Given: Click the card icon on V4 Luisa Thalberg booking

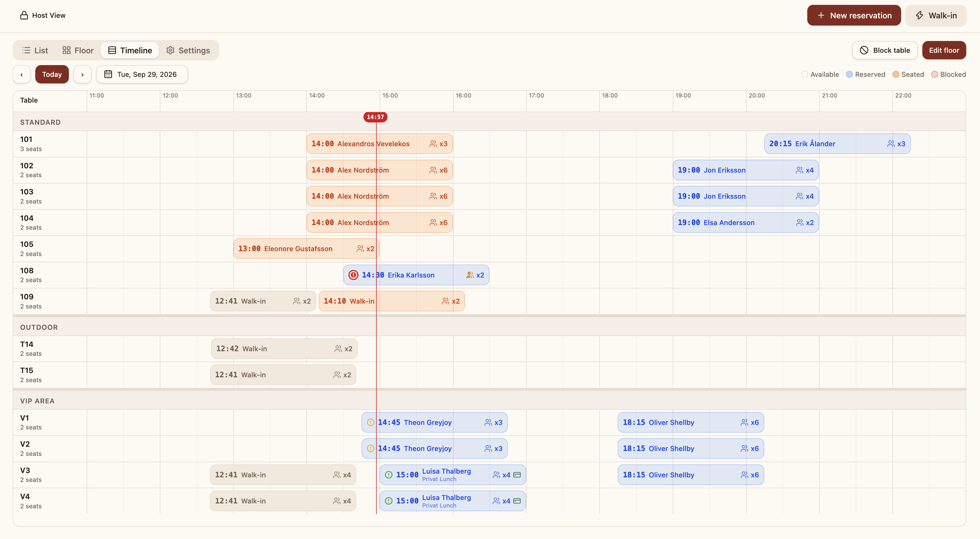Looking at the screenshot, I should click(x=517, y=501).
